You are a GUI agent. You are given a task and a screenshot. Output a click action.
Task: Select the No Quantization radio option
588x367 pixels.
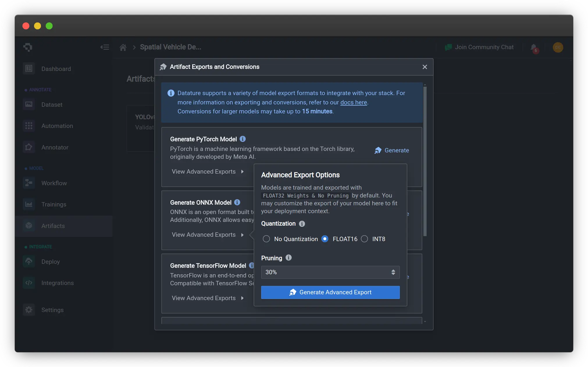click(266, 239)
